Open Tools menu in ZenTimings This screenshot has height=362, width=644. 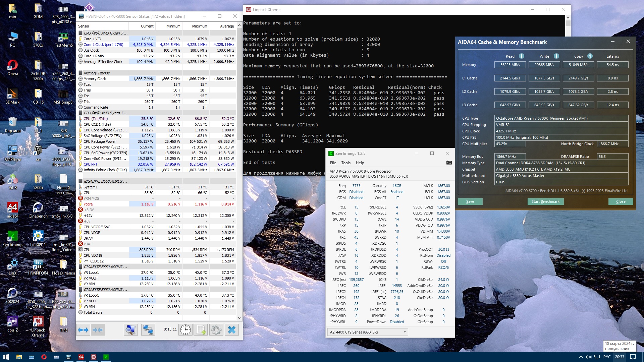click(x=346, y=163)
